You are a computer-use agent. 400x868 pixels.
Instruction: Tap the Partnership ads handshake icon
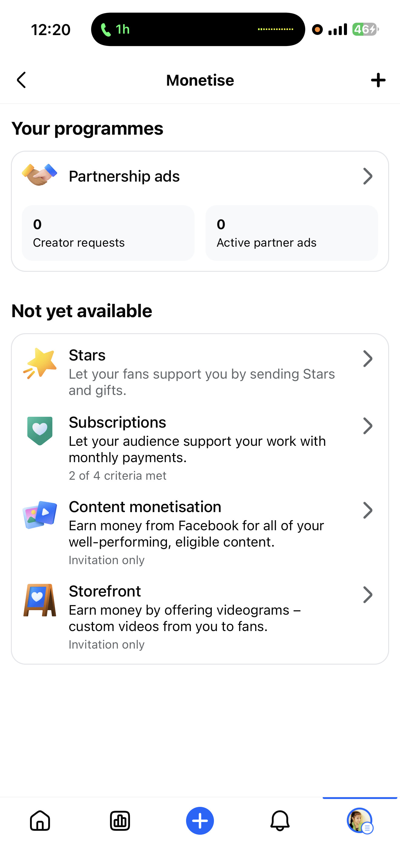(39, 175)
